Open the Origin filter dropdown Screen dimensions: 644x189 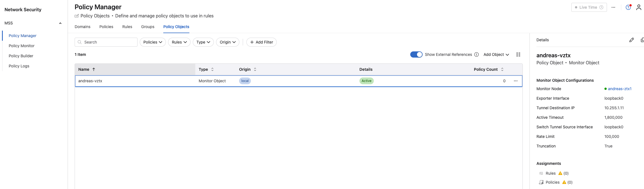coord(228,42)
